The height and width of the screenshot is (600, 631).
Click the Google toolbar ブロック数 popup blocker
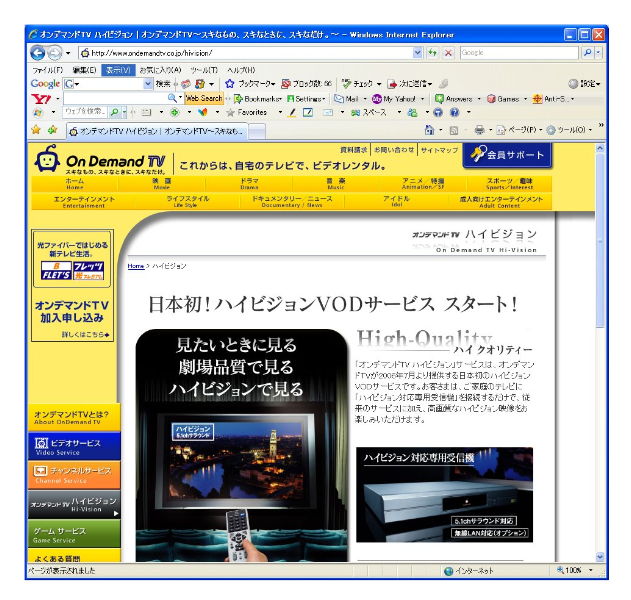(306, 84)
